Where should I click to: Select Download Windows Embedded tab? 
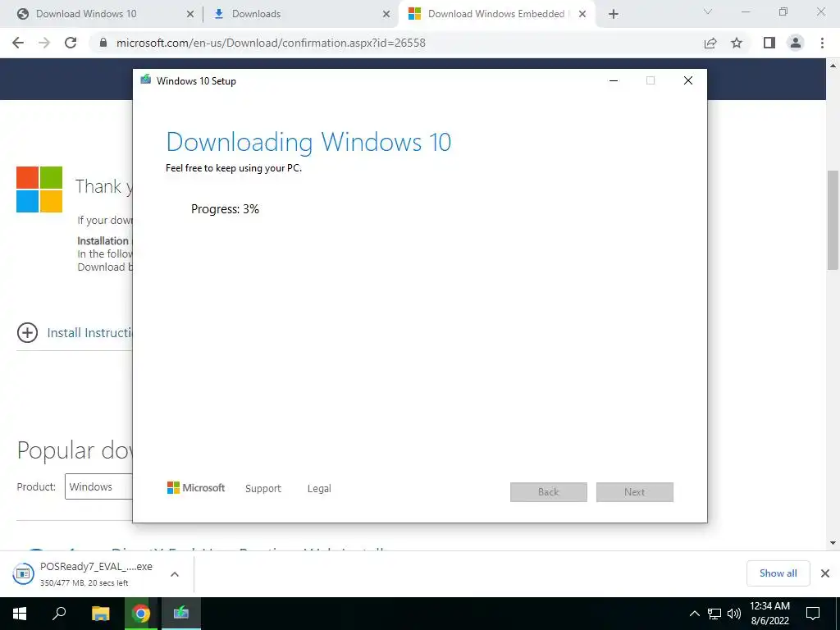pos(495,14)
